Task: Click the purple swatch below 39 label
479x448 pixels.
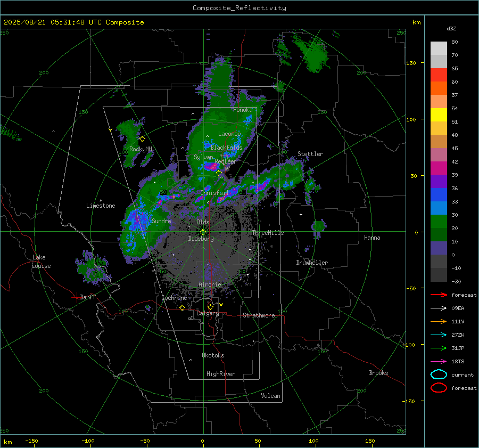Action: 439,182
